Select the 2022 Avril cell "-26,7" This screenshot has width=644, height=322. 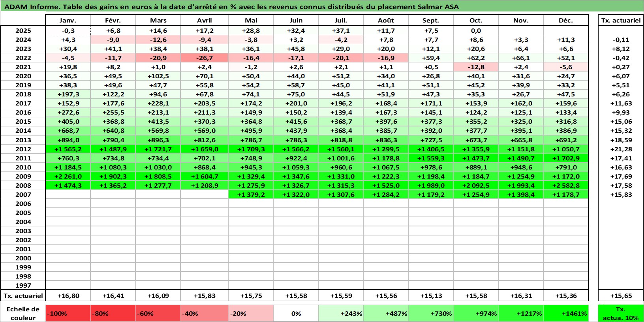205,58
